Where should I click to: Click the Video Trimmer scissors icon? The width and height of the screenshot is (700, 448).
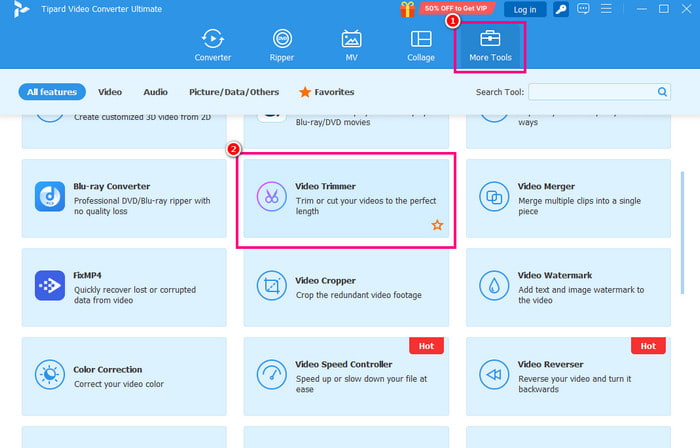[x=271, y=196]
